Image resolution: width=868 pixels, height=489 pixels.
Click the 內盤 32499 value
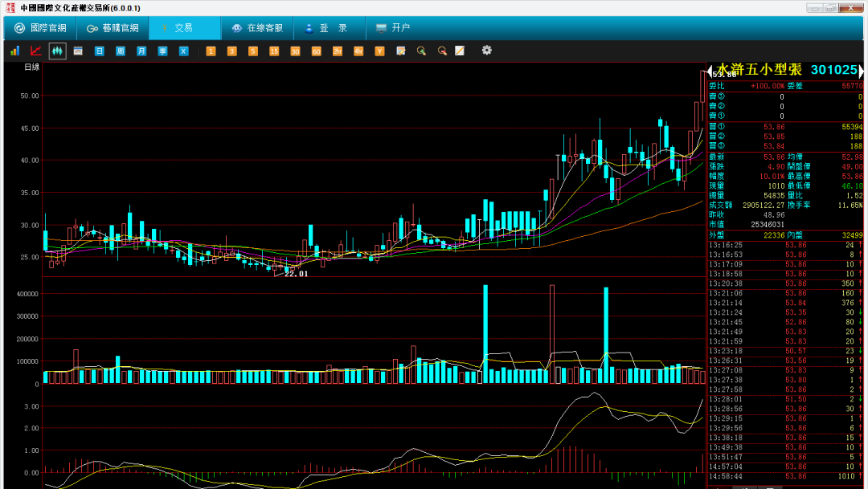(853, 235)
